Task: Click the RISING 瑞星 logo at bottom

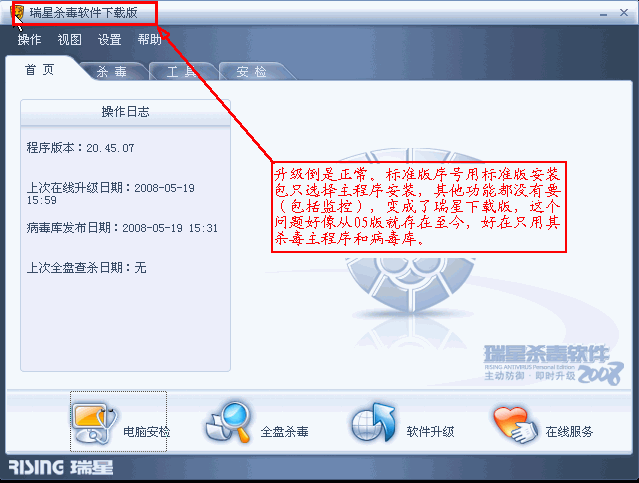Action: pyautogui.click(x=61, y=467)
